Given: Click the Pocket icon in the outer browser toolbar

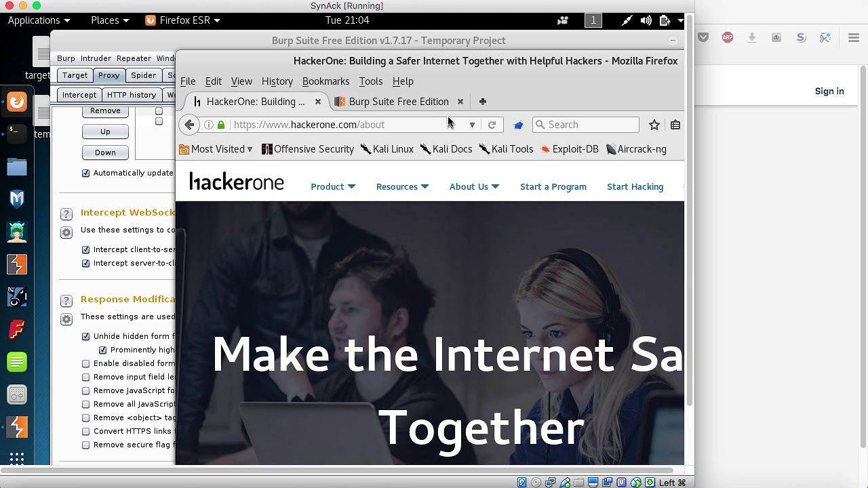Looking at the screenshot, I should click(703, 38).
